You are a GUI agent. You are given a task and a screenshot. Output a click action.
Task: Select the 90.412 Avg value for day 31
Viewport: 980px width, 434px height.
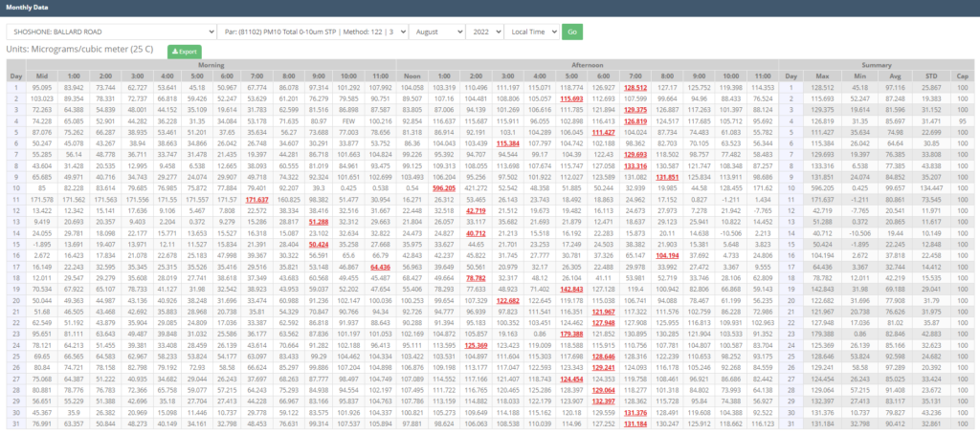coord(896,423)
